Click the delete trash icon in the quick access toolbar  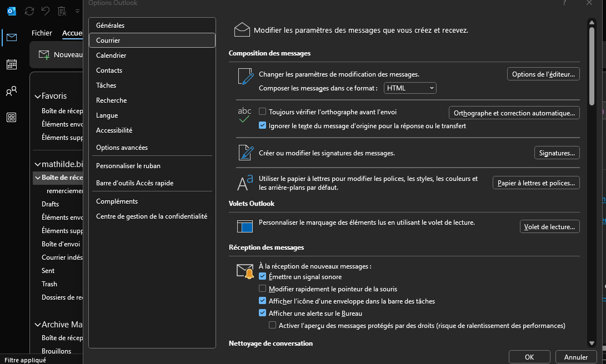point(62,11)
